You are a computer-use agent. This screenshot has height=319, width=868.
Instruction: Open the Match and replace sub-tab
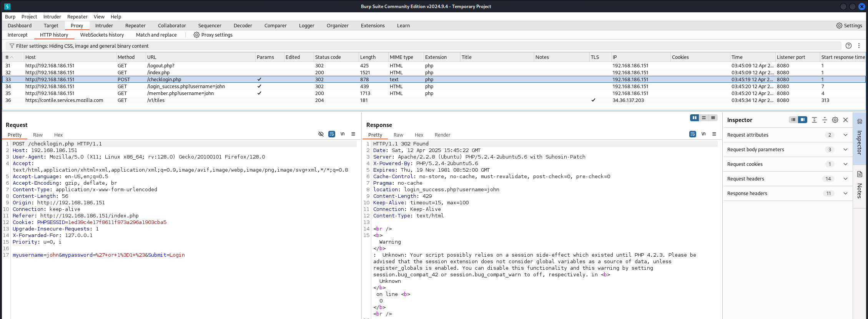(156, 35)
